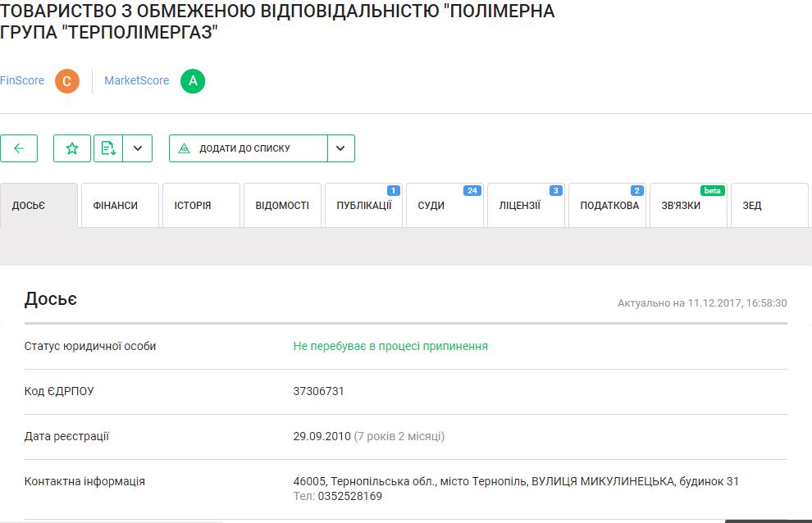Expand the export options dropdown arrow
This screenshot has width=812, height=523.
coord(138,148)
